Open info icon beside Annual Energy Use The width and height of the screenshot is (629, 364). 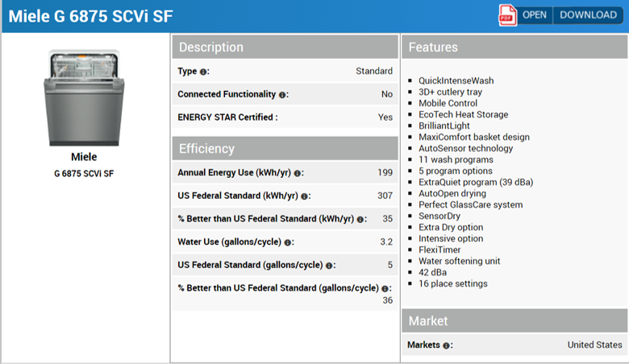tap(298, 173)
